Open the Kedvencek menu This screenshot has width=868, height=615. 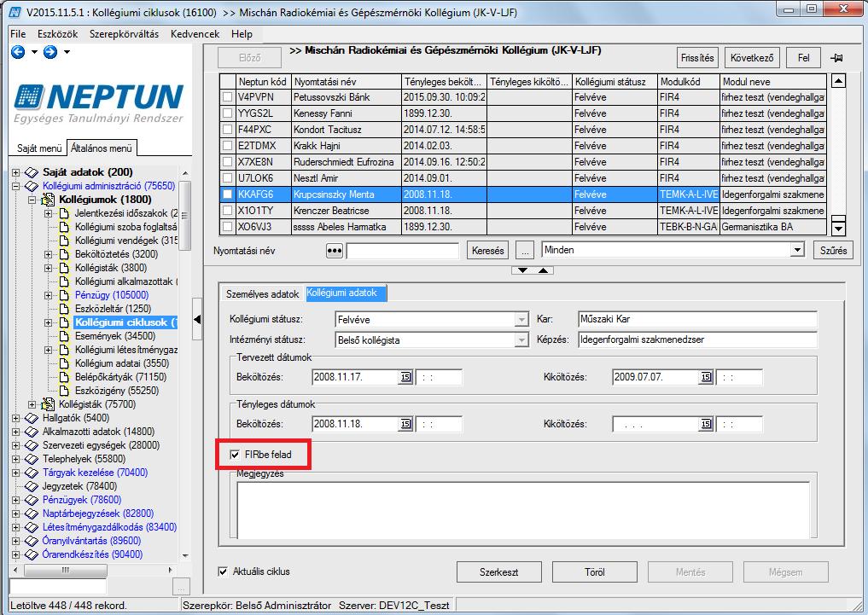click(x=195, y=34)
